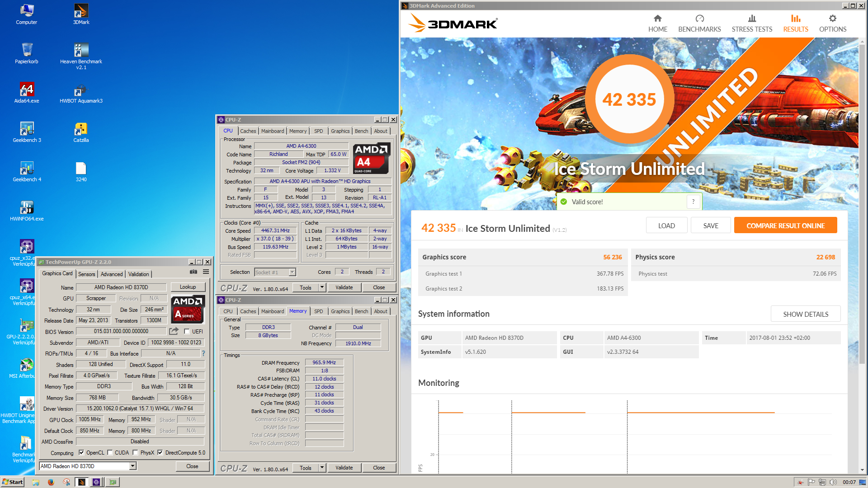Viewport: 868px width, 488px height.
Task: Click the SAVE button in 3DMark
Action: point(711,225)
